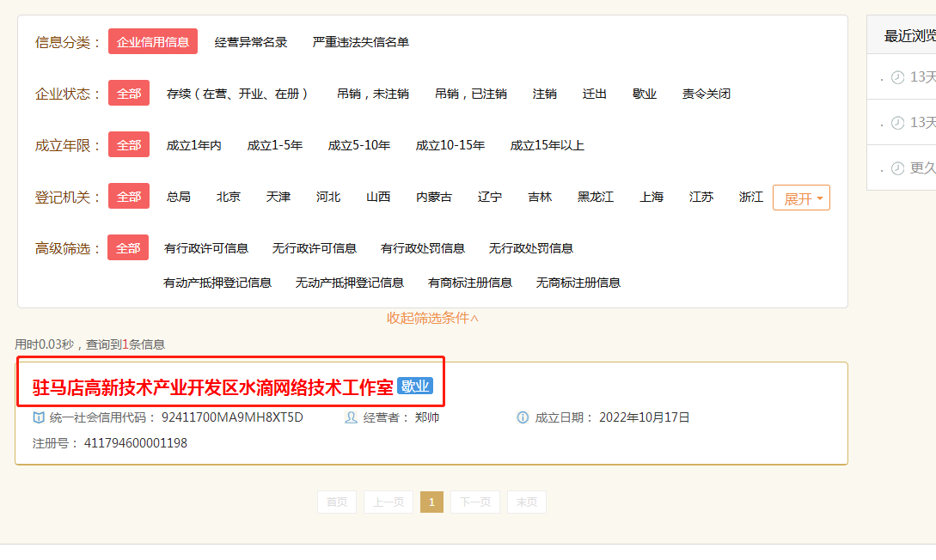936x560 pixels.
Task: Choose 上海 registration authority
Action: (652, 197)
